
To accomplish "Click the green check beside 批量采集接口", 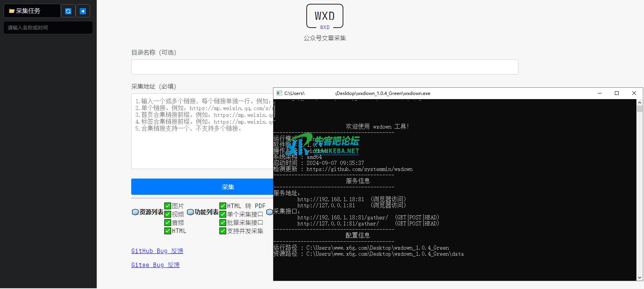I will pos(223,222).
